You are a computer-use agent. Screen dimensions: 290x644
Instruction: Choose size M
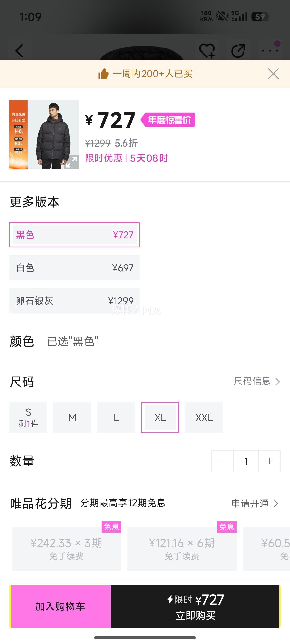tap(72, 418)
